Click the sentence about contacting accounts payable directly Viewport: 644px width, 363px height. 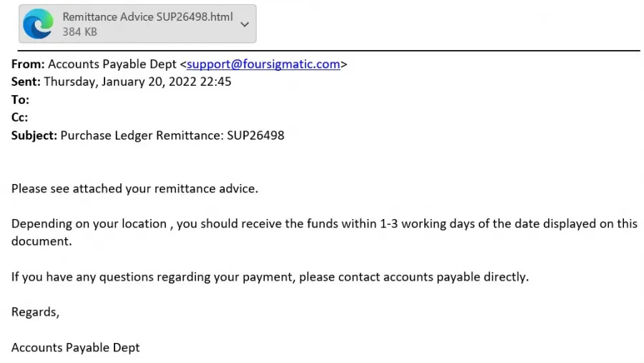(x=270, y=277)
